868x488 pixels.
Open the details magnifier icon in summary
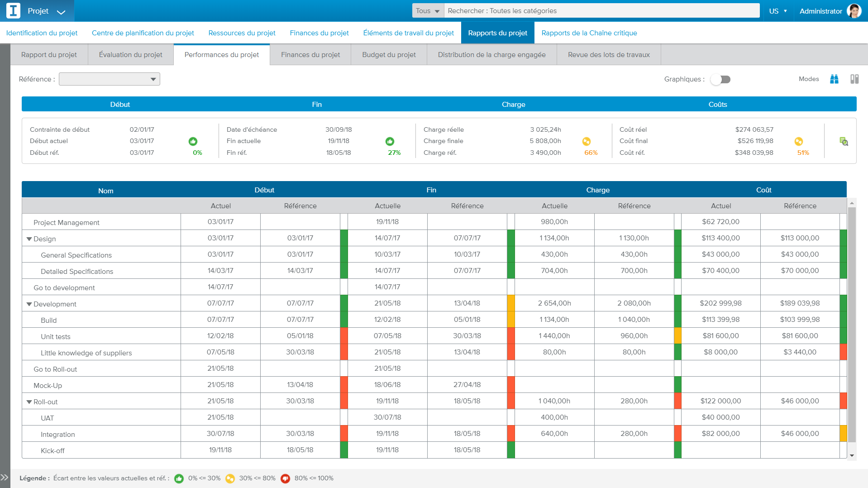click(844, 141)
